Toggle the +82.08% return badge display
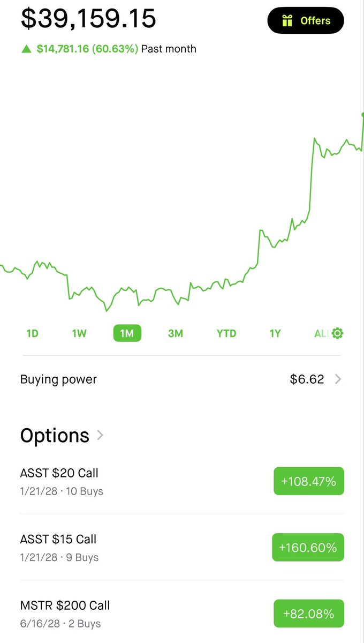This screenshot has width=364, height=643. [308, 614]
